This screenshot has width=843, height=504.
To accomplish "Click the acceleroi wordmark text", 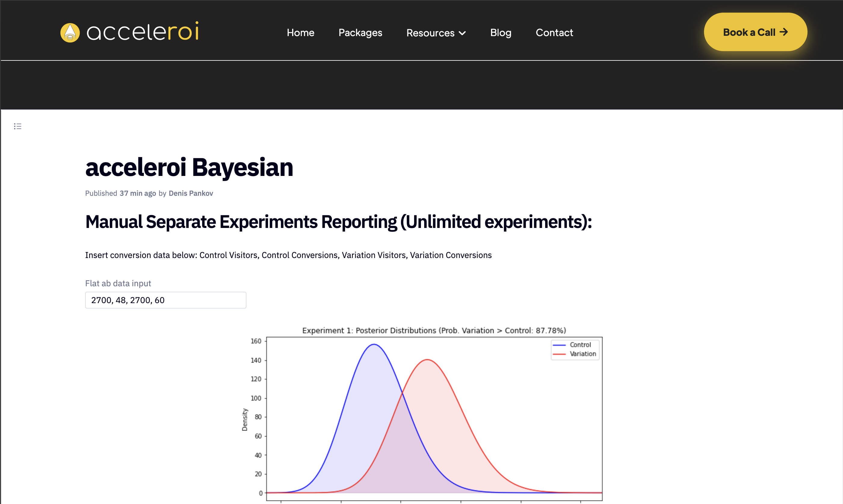I will pyautogui.click(x=143, y=32).
